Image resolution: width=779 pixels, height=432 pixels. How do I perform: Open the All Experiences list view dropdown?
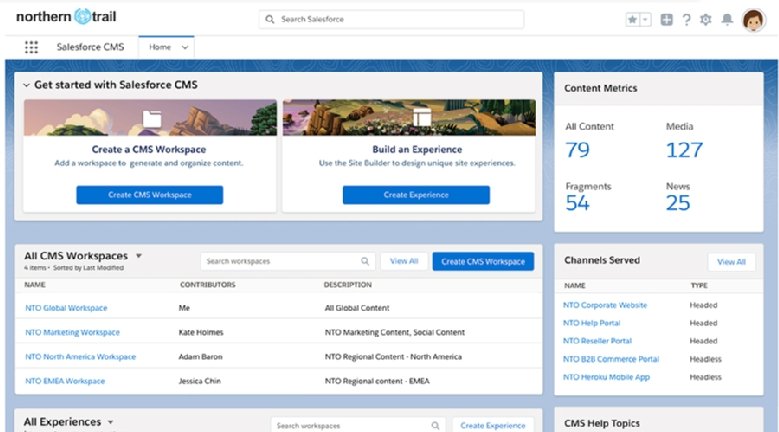click(110, 422)
